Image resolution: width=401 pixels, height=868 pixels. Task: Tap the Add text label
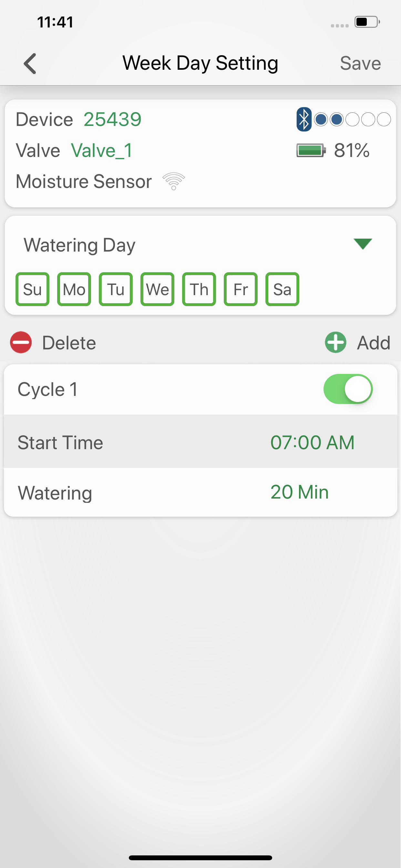tap(374, 343)
